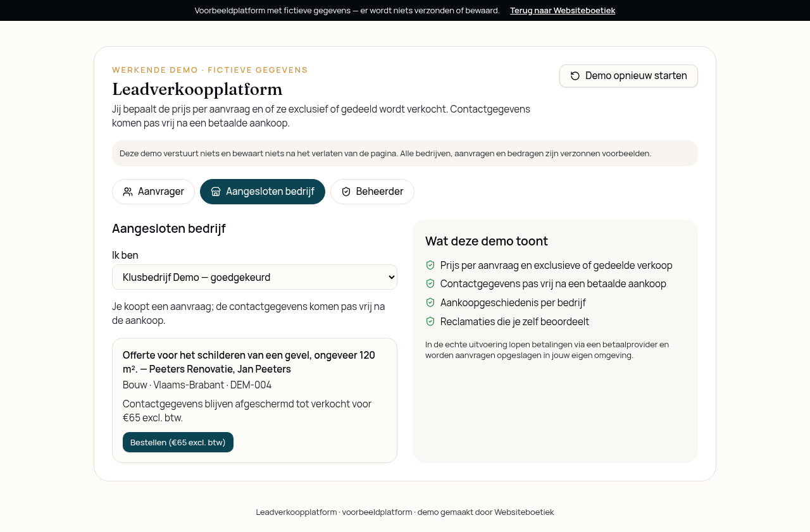Click Demo opnieuw starten button
Image resolution: width=810 pixels, height=532 pixels.
(x=628, y=76)
